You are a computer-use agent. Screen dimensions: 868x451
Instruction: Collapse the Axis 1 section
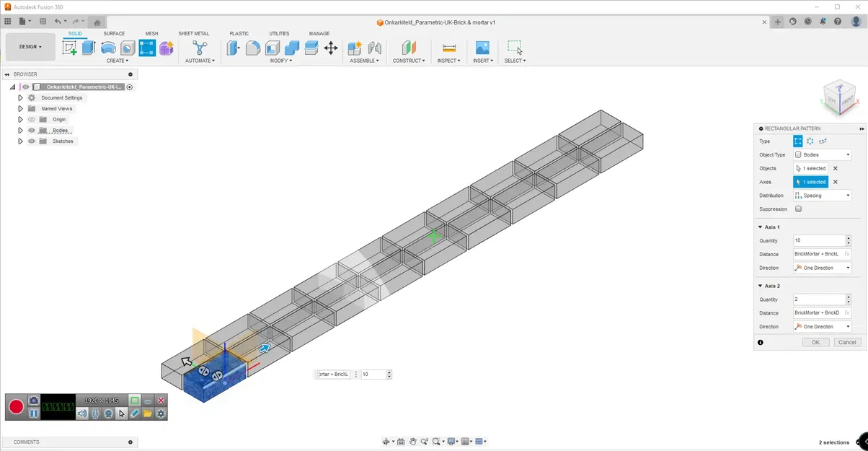pos(761,227)
